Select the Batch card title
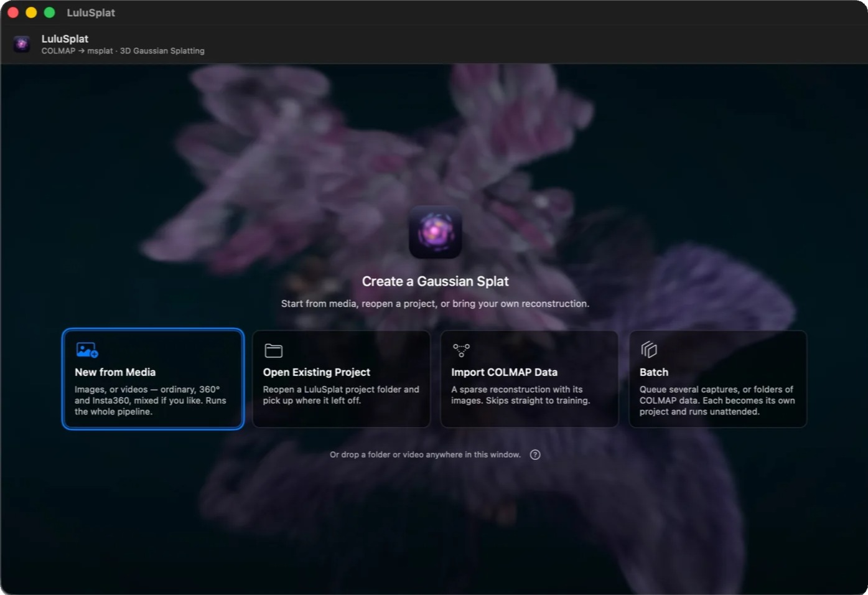 [x=654, y=372]
